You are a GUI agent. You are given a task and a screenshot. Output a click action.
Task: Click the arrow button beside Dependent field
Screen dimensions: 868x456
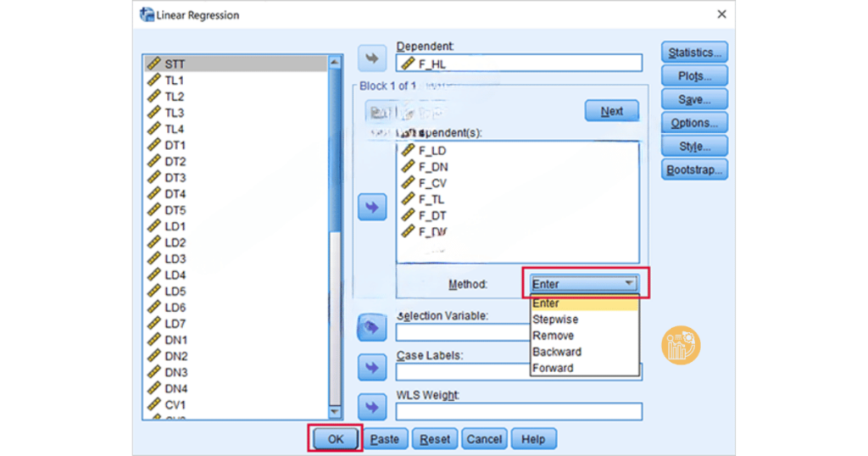point(372,58)
